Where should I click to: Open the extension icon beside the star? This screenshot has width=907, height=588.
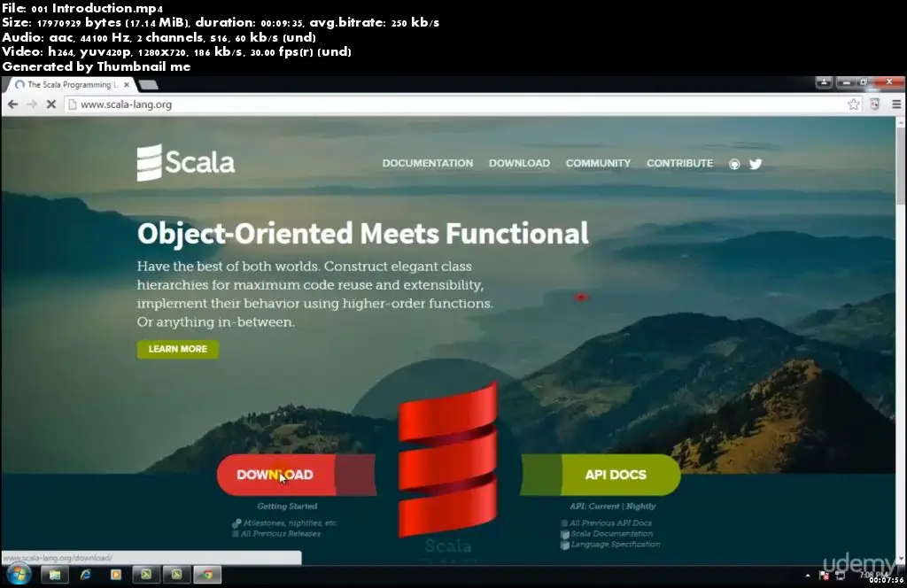(874, 104)
